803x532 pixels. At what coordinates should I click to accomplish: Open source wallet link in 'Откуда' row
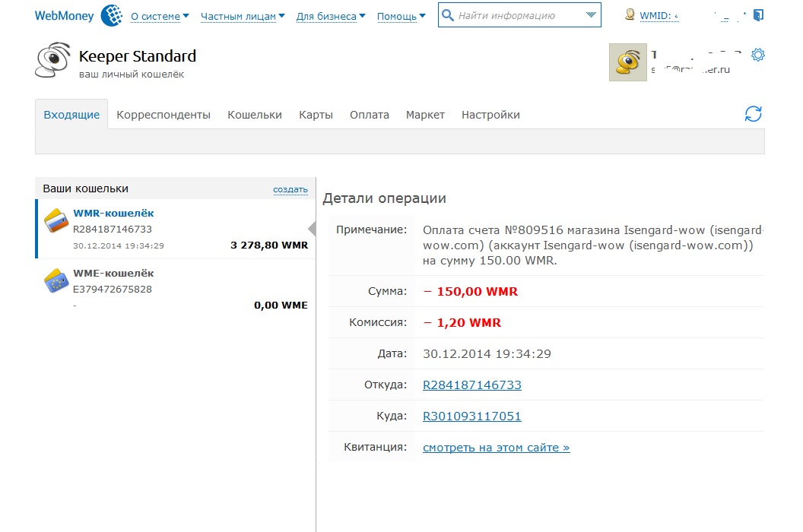(x=472, y=385)
